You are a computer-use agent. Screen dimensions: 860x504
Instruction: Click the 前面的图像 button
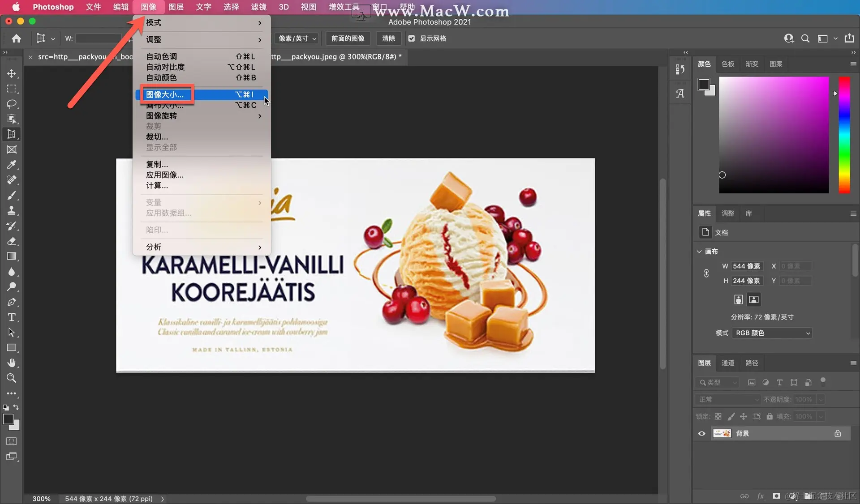(x=348, y=38)
